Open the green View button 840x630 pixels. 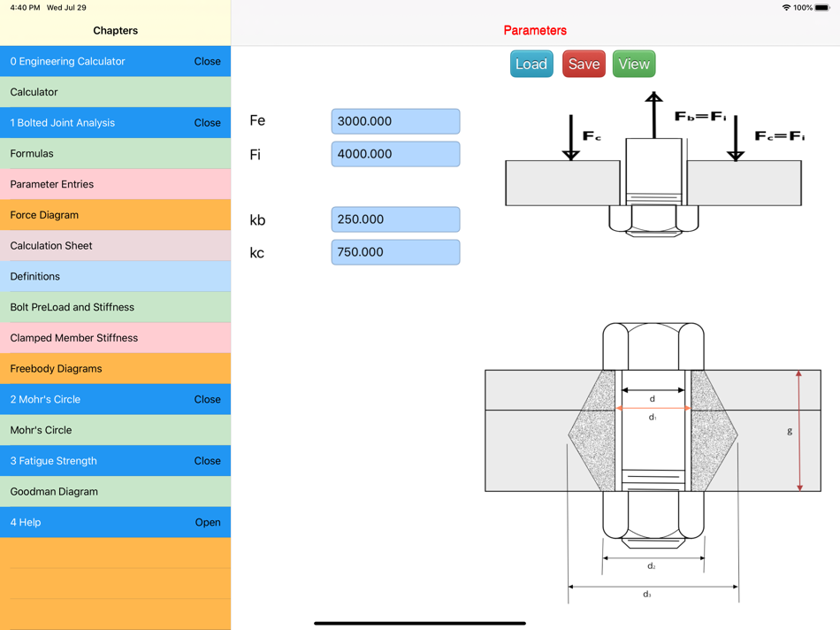click(634, 64)
